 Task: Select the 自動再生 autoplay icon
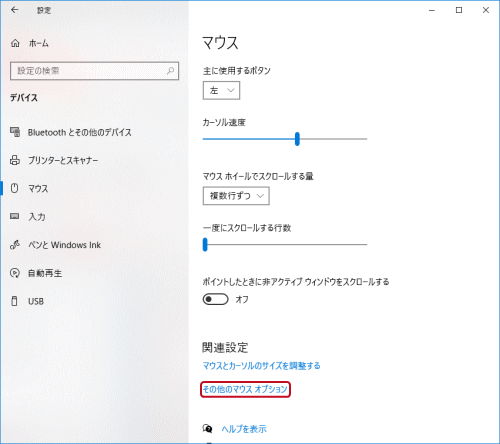(x=15, y=273)
